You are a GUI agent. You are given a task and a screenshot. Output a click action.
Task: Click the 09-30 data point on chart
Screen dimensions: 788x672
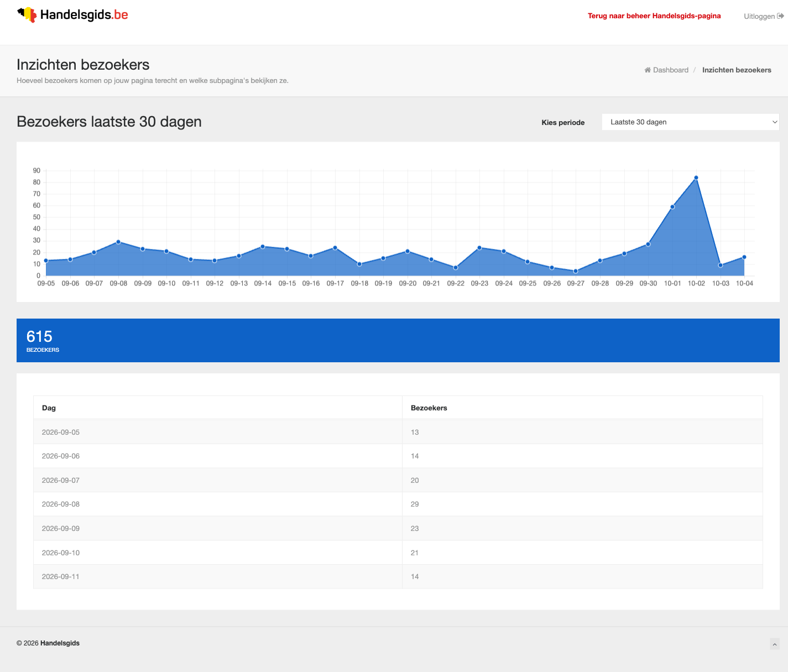click(x=648, y=244)
